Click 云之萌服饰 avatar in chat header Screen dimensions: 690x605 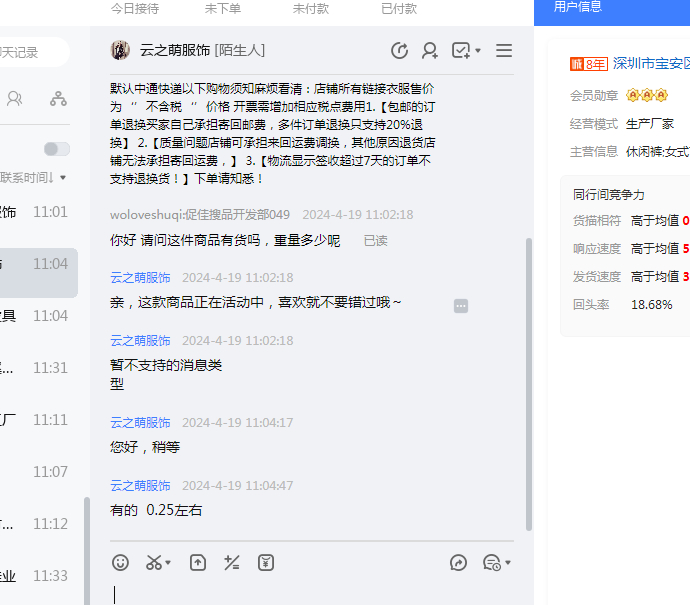(120, 50)
